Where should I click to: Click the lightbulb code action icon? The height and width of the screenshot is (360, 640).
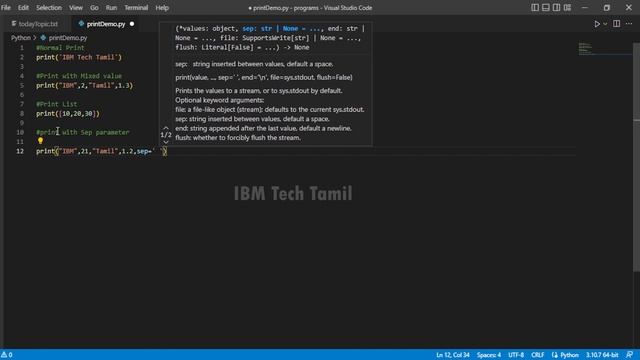click(40, 141)
